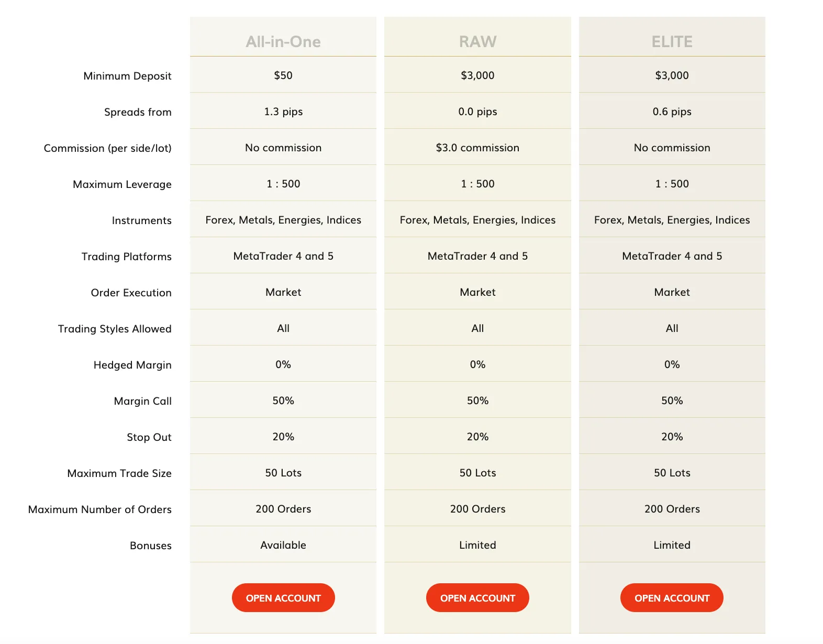Click the Stop Out row label
Image resolution: width=823 pixels, height=644 pixels.
[149, 437]
